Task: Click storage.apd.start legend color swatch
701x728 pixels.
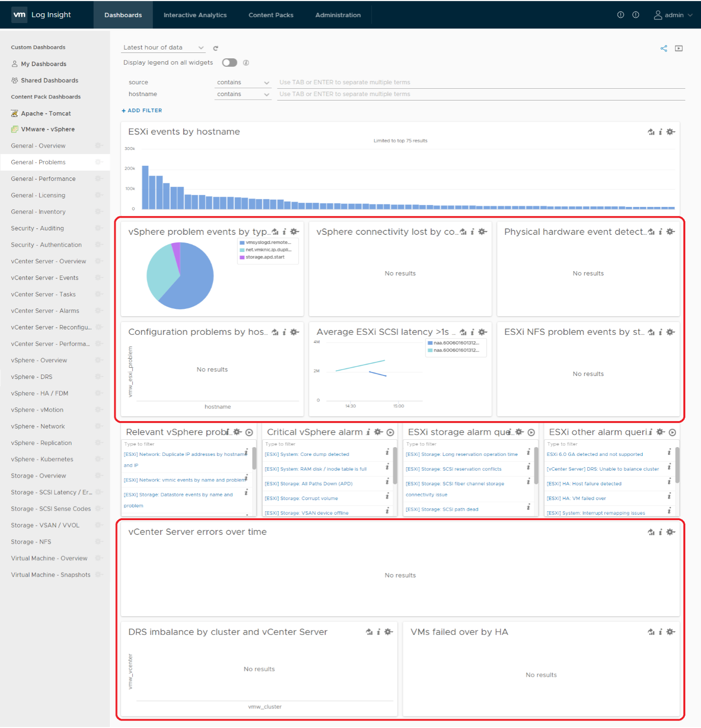Action: click(242, 257)
